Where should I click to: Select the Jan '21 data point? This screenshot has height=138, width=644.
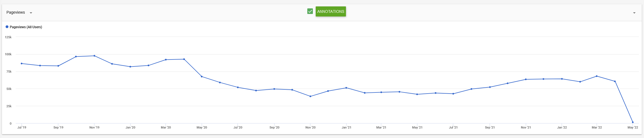[x=346, y=88]
